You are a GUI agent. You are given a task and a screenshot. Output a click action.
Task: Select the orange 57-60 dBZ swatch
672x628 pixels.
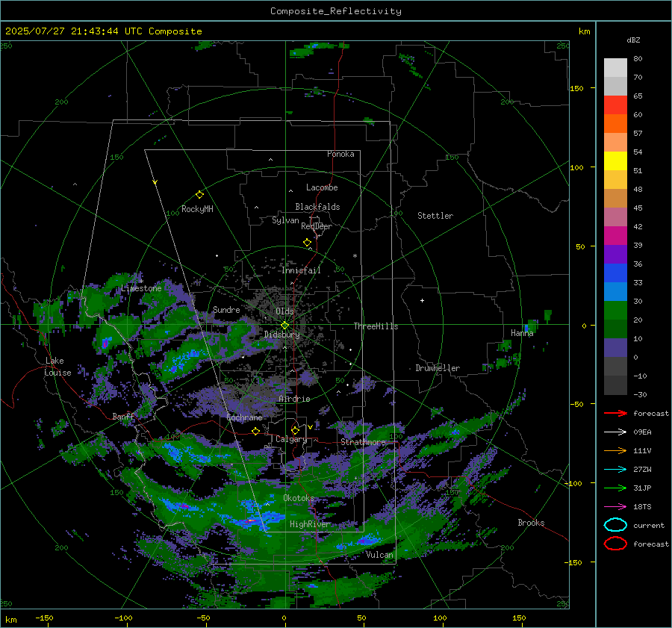pyautogui.click(x=615, y=123)
